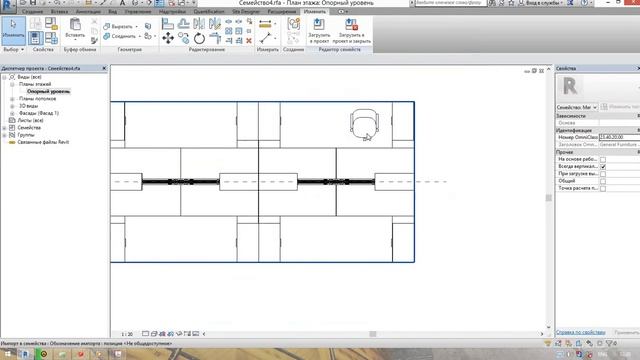
Task: Select the Move tool with four arrows
Action: [x=168, y=38]
